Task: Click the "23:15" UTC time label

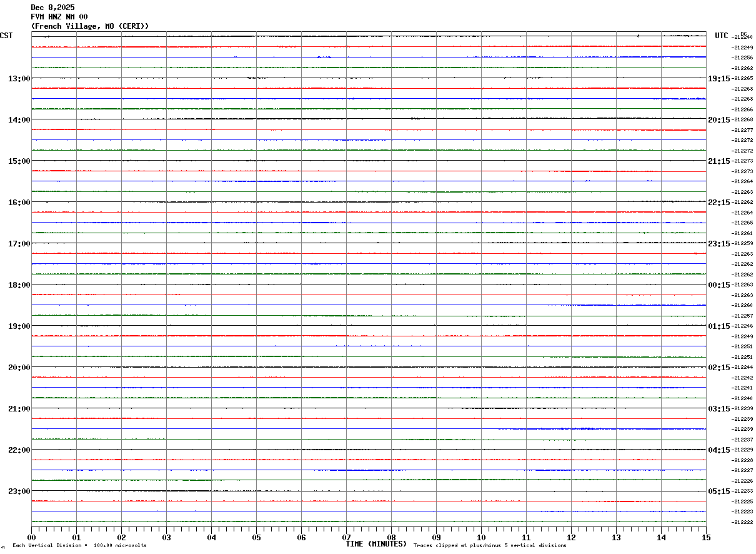Action: pyautogui.click(x=719, y=244)
